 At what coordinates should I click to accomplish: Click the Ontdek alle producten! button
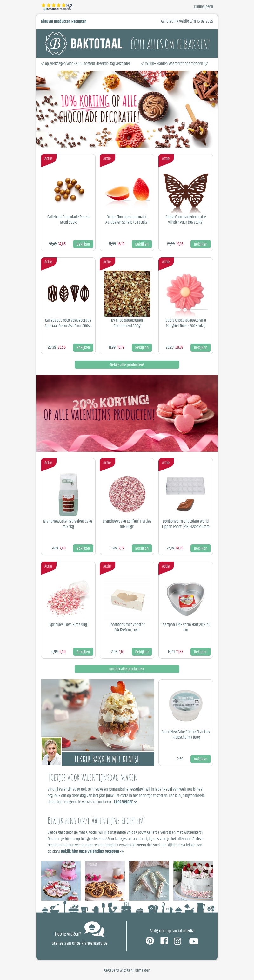coord(127,668)
